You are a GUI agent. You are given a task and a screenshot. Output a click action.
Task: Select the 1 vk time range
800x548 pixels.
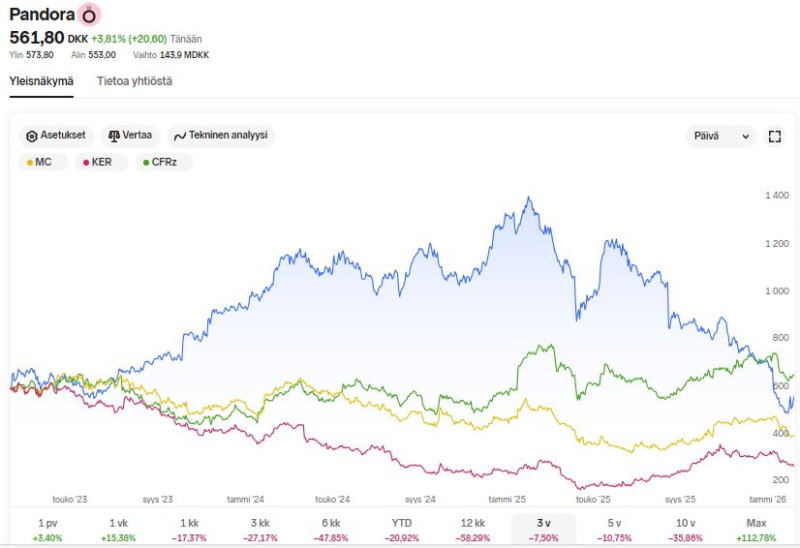coord(118,530)
